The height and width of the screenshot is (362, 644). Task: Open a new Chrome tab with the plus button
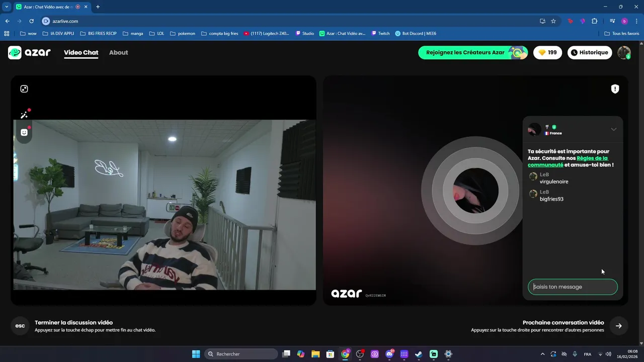(98, 7)
